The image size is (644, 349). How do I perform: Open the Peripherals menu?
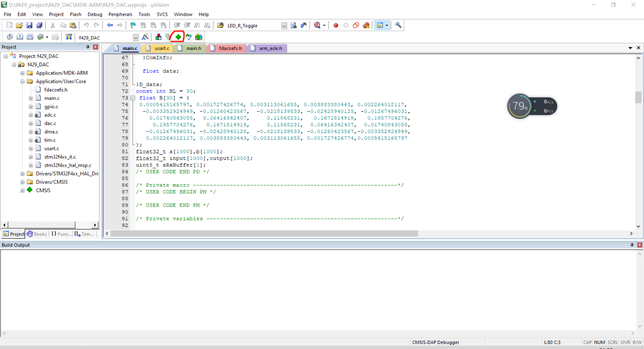[x=120, y=14]
